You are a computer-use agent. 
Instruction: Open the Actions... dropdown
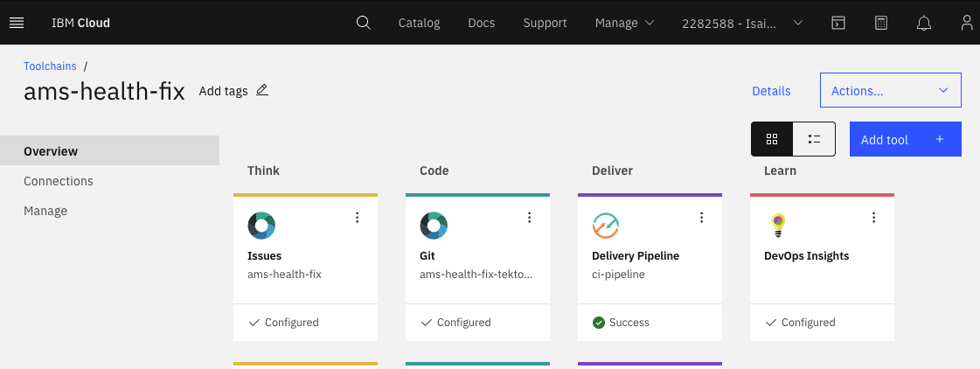click(891, 91)
